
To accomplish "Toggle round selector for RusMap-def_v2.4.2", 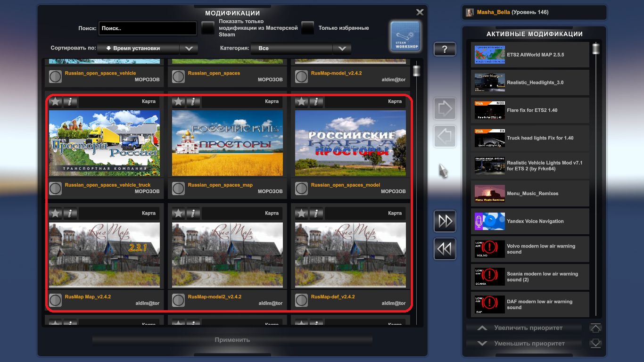I will coord(301,300).
